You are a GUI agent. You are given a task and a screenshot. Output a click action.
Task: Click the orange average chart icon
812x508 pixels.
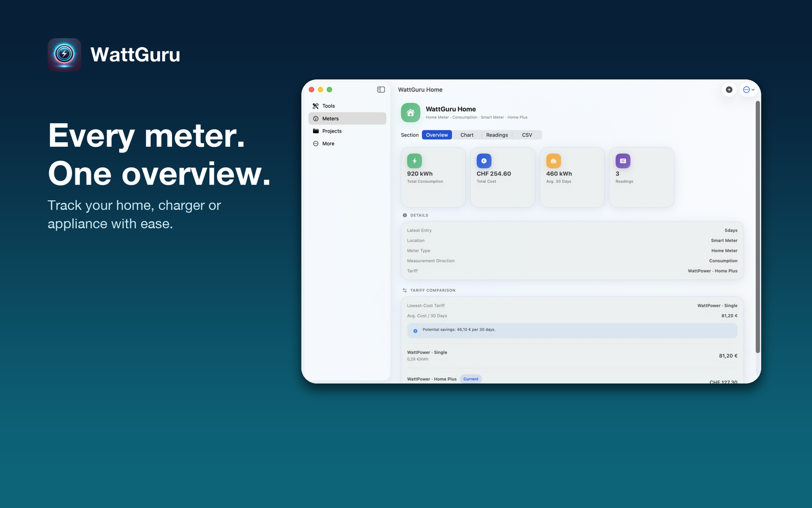pyautogui.click(x=553, y=161)
